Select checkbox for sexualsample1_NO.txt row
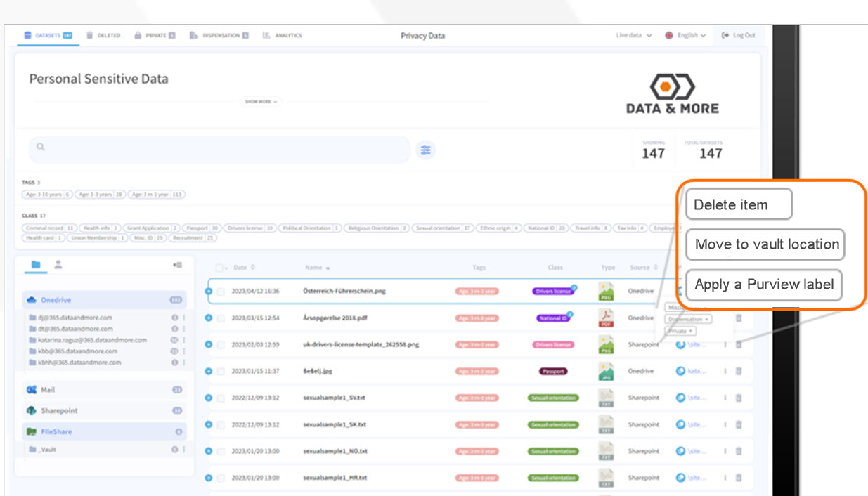Screen dimensions: 868x496 tap(221, 451)
